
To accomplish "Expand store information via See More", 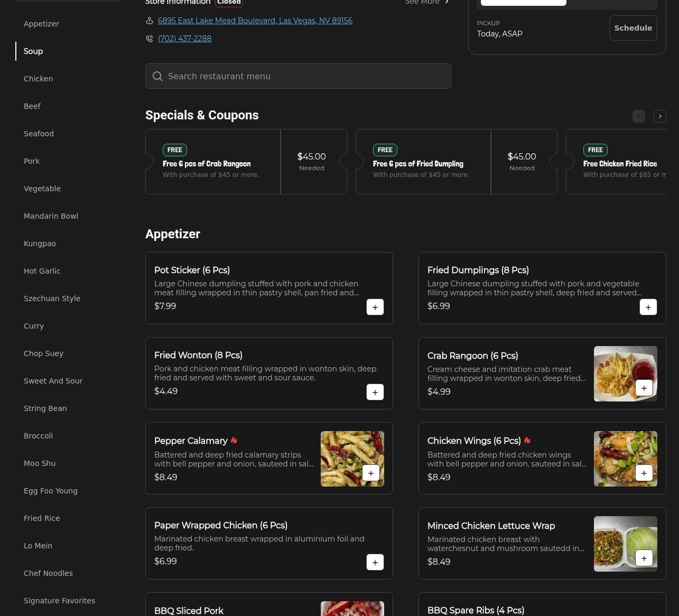I will tap(427, 2).
